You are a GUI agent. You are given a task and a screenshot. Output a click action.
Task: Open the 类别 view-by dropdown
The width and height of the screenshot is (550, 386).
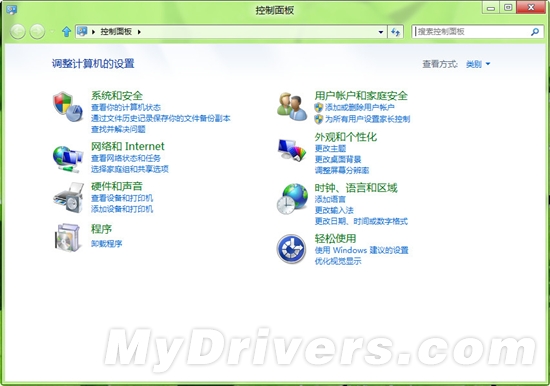click(x=478, y=64)
